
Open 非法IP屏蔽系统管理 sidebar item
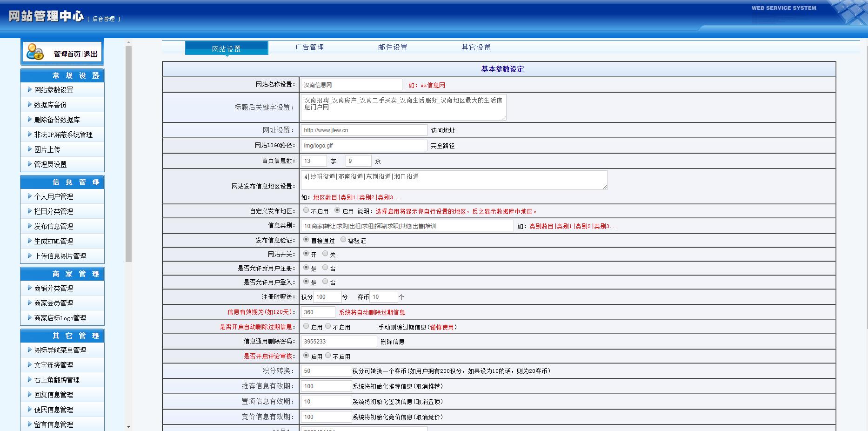click(63, 135)
